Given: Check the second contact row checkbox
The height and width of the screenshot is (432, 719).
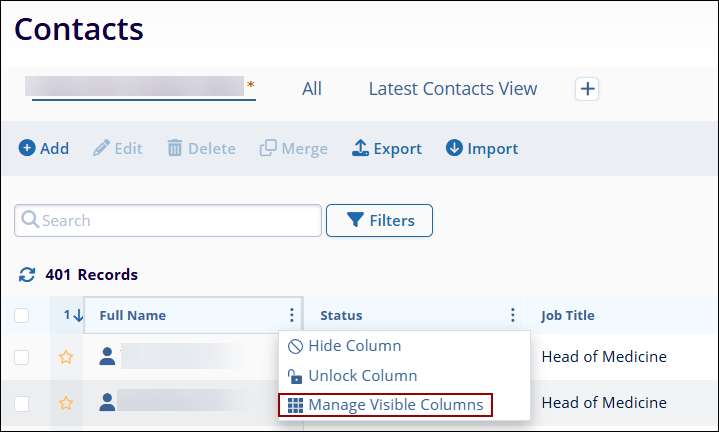Looking at the screenshot, I should tap(22, 404).
